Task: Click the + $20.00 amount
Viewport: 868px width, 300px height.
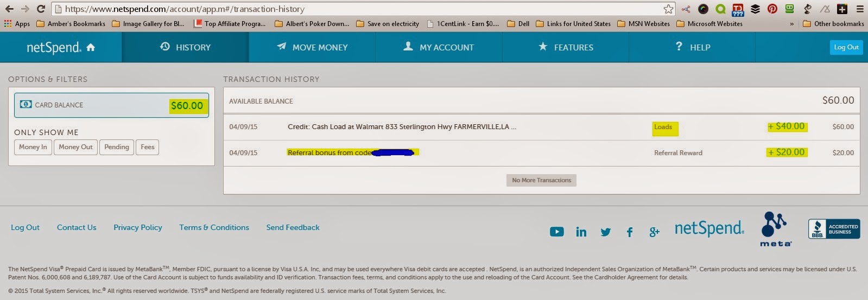Action: (x=787, y=152)
